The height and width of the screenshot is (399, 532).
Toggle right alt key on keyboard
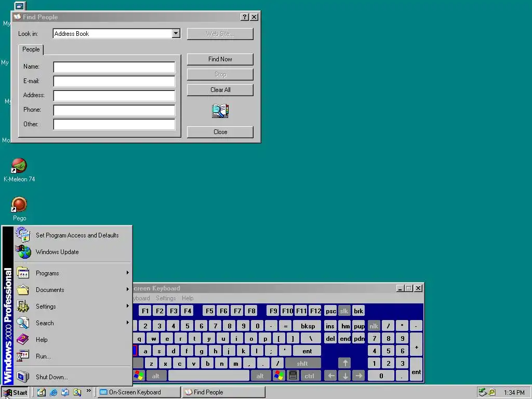(x=260, y=376)
